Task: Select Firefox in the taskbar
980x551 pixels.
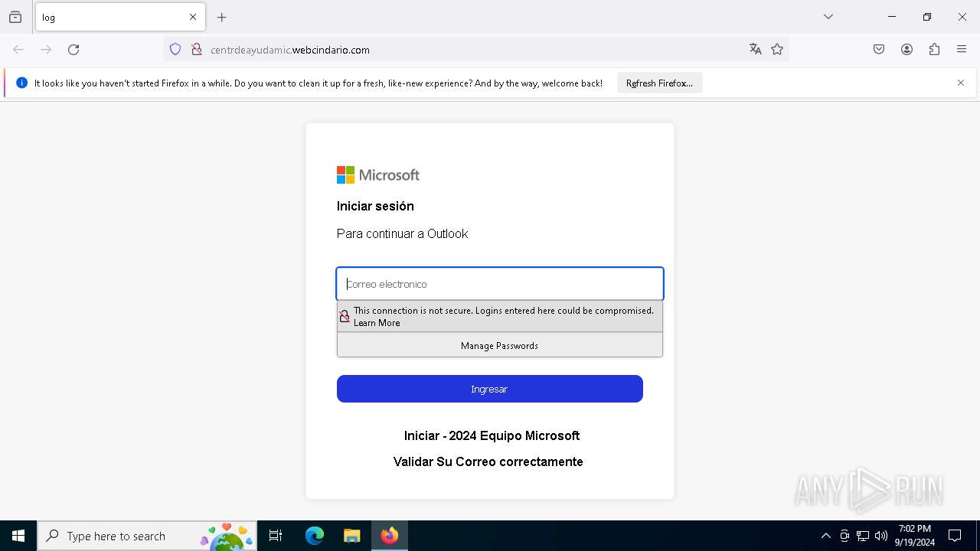Action: tap(390, 536)
